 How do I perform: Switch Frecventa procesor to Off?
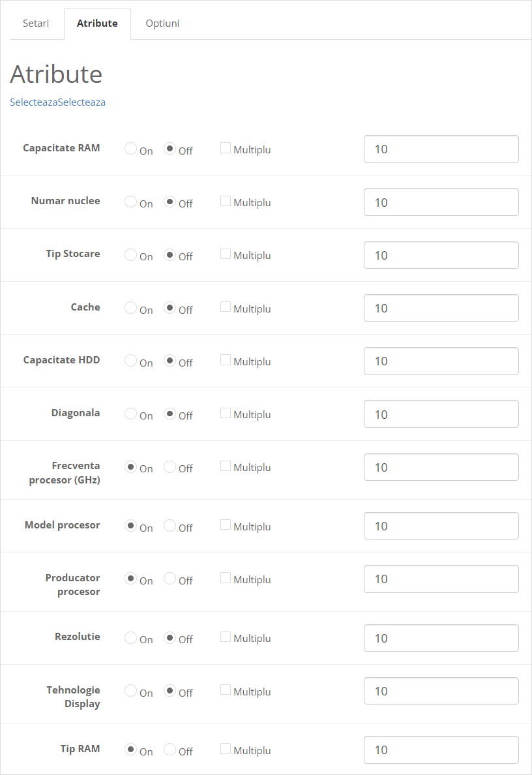tap(170, 466)
